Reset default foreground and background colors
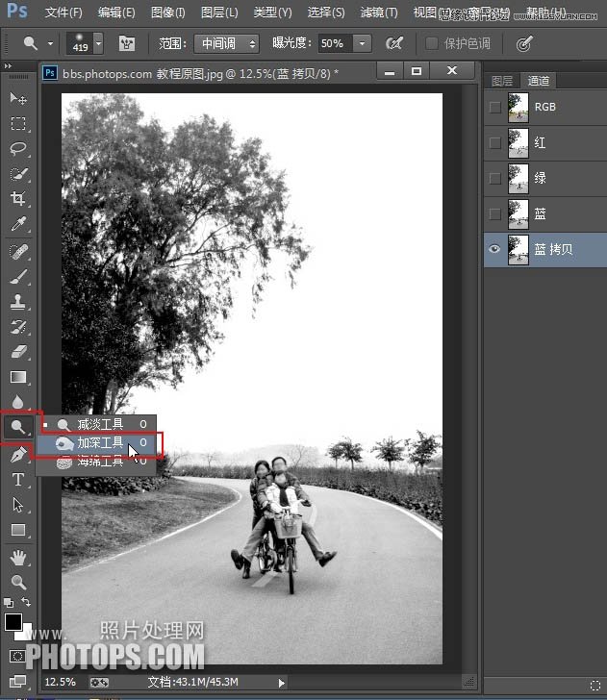Screen dimensions: 607x700 pos(8,603)
